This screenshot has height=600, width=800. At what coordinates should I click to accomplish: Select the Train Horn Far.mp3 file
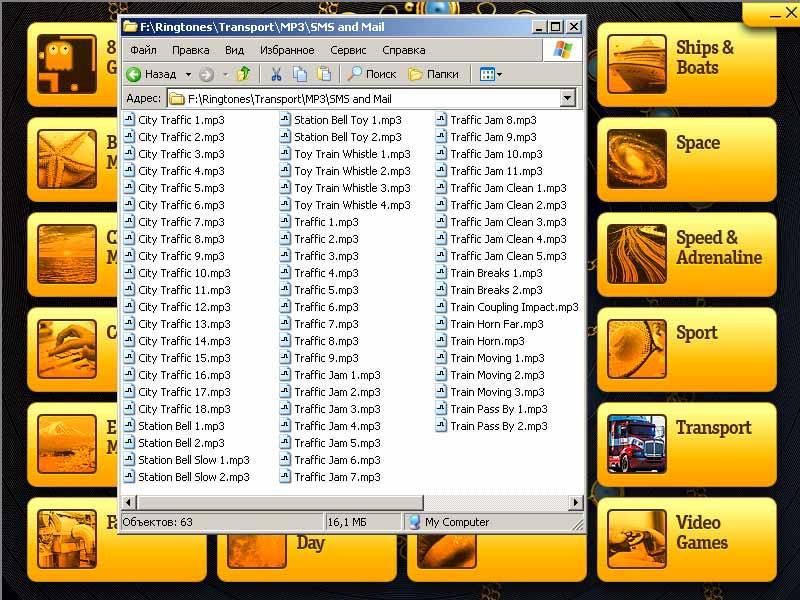(x=496, y=324)
